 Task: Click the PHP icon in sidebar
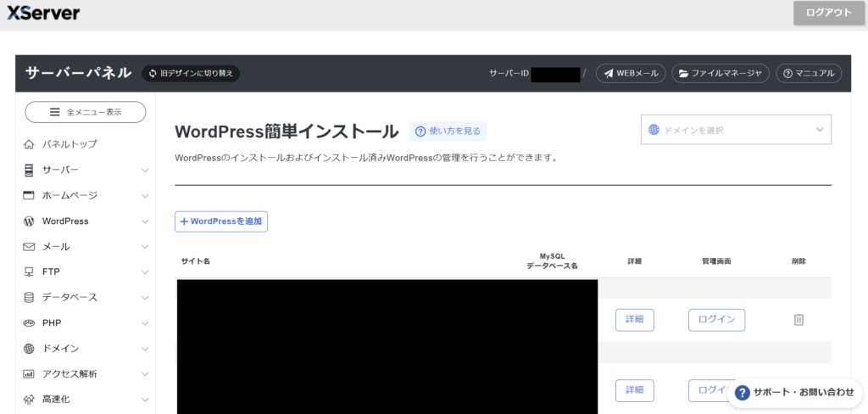point(29,323)
